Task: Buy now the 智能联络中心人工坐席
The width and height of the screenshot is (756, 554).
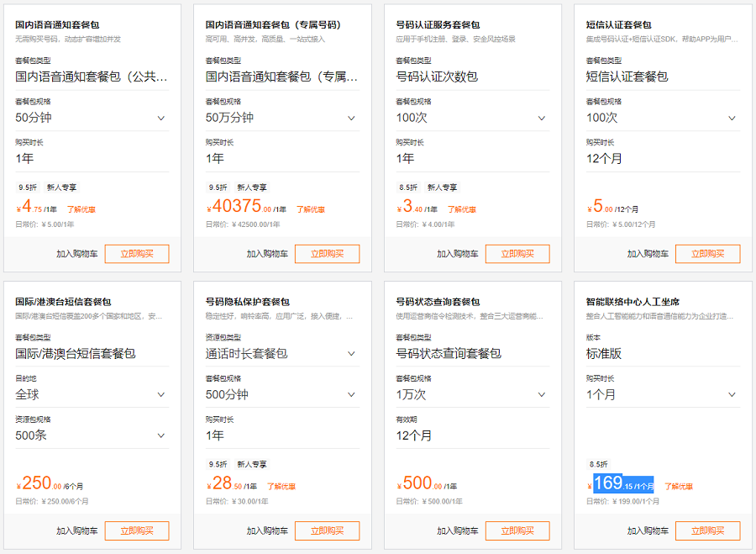Action: pyautogui.click(x=708, y=530)
